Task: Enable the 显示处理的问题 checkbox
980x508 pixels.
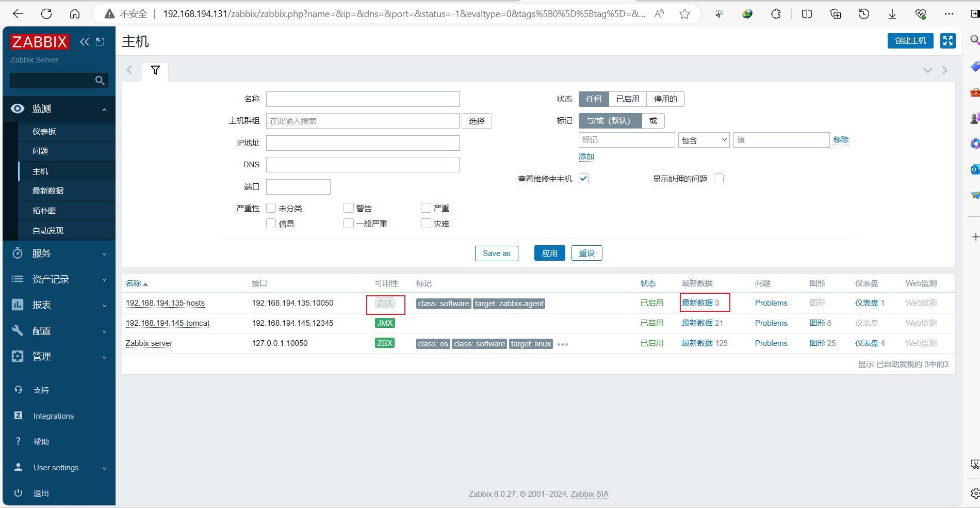Action: 719,179
